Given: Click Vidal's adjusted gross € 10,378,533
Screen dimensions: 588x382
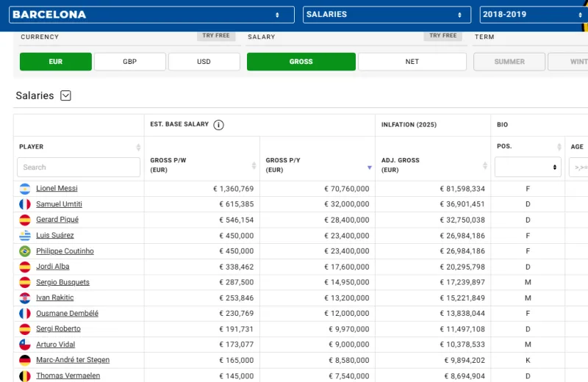Looking at the screenshot, I should point(462,345).
